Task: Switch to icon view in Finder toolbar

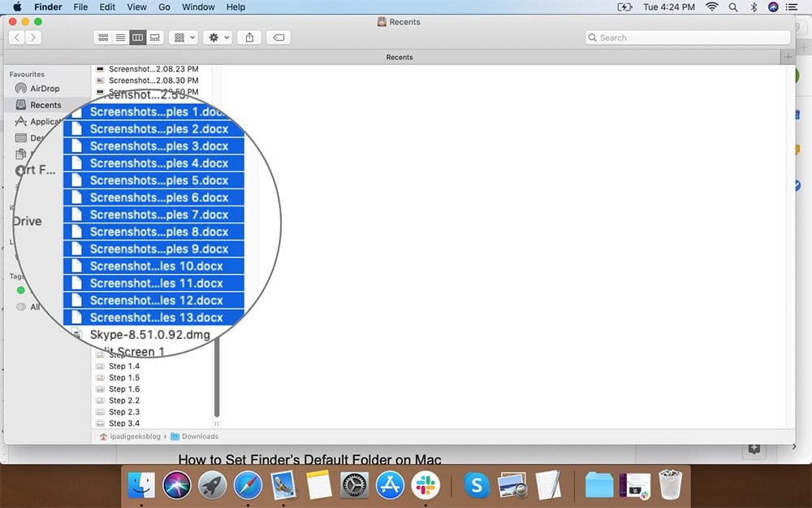Action: [x=103, y=37]
